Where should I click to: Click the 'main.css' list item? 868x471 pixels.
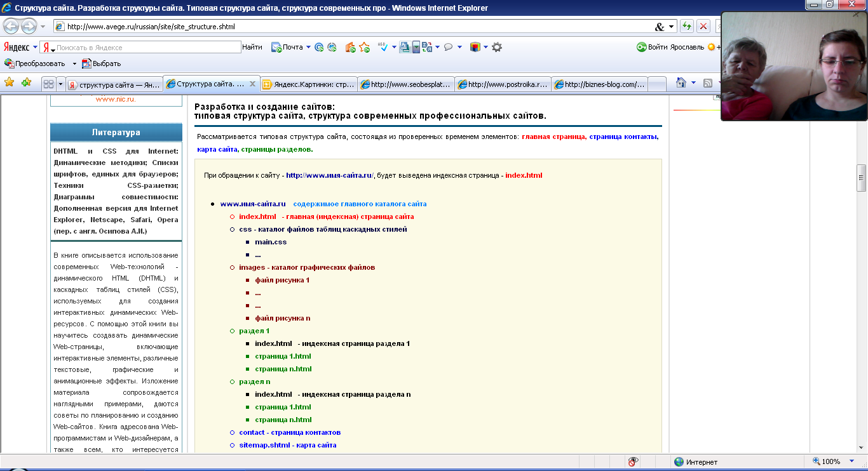coord(271,242)
